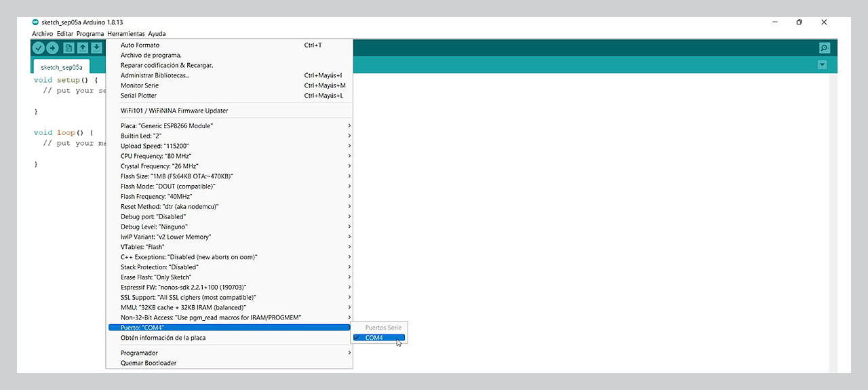The width and height of the screenshot is (868, 390).
Task: Open Administrar Bibliotecas entry
Action: click(229, 75)
